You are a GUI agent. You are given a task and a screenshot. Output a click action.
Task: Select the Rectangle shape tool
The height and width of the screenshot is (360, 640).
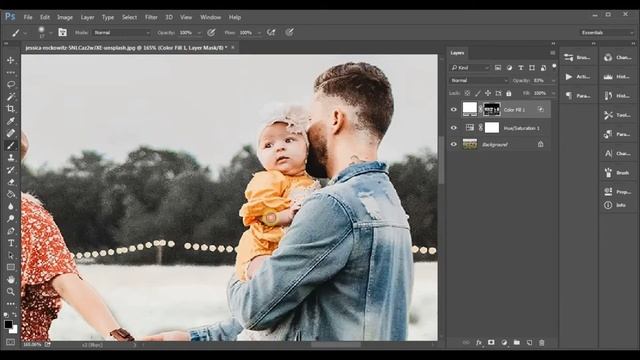tap(11, 267)
